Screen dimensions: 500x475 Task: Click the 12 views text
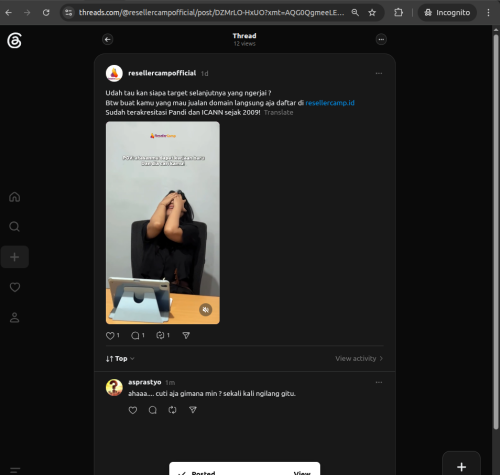coord(245,44)
